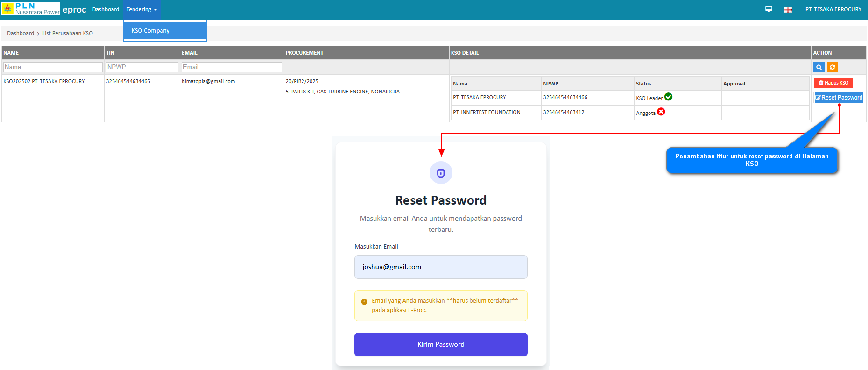Open the PT. TESAKA EPROCURY account menu
Viewport: 868px width, 370px height.
833,9
